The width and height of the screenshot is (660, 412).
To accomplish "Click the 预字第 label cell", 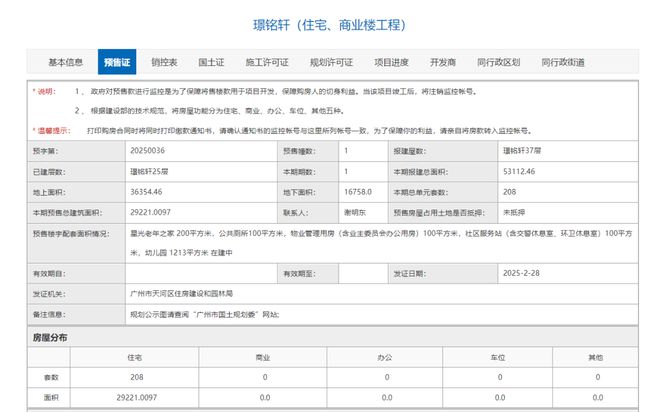I will 76,151.
